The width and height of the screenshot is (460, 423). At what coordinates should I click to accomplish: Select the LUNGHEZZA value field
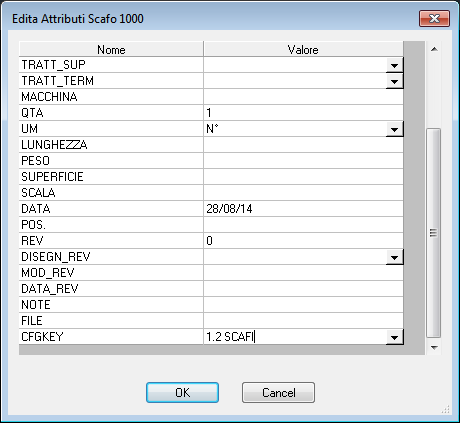tap(303, 145)
